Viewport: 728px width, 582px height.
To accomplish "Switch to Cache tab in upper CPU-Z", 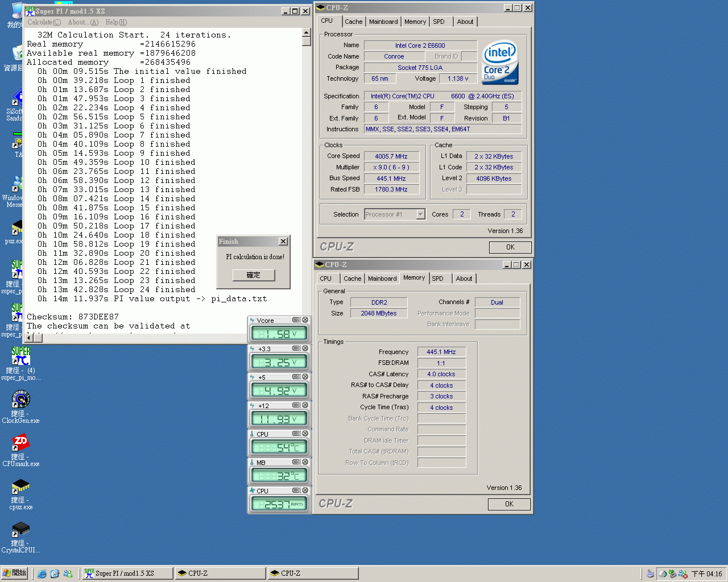I will point(353,22).
